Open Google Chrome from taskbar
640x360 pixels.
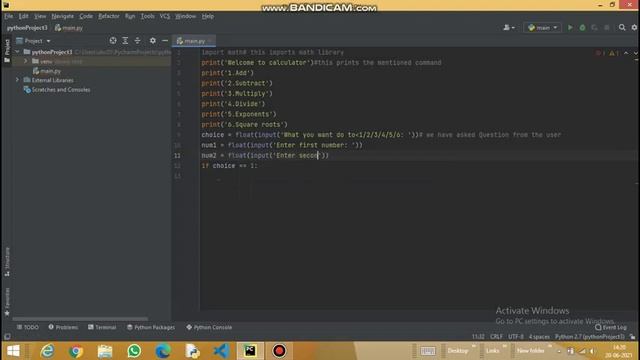[76, 351]
